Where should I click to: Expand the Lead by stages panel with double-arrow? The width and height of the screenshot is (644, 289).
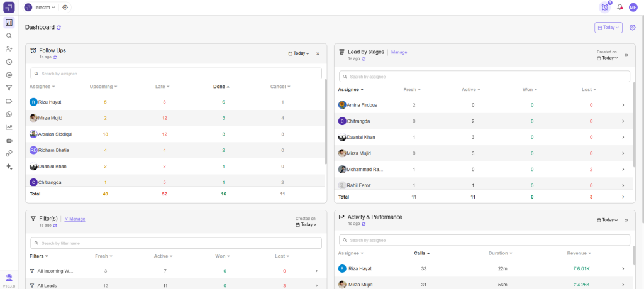(x=626, y=55)
